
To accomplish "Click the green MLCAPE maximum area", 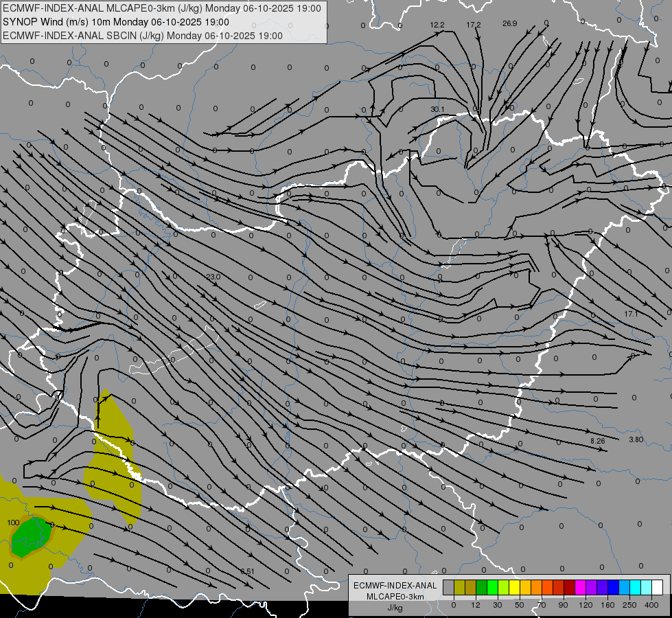I will point(31,536).
